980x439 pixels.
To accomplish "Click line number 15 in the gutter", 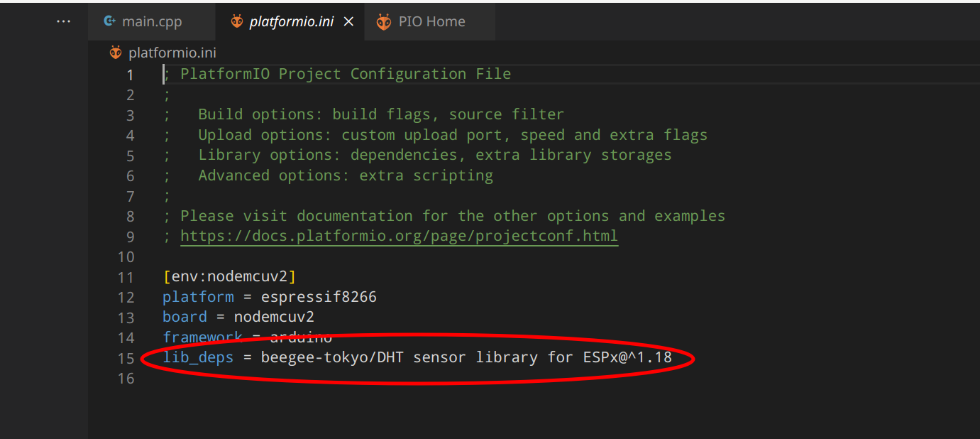I will [126, 358].
